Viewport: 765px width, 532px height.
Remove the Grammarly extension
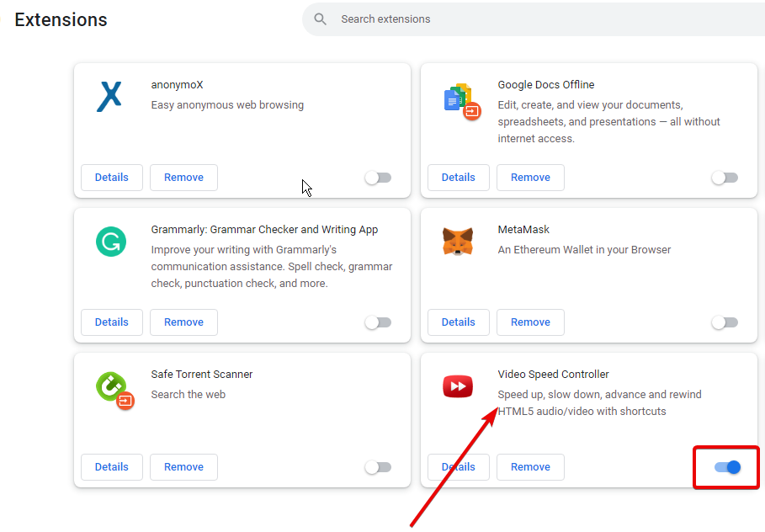[183, 322]
